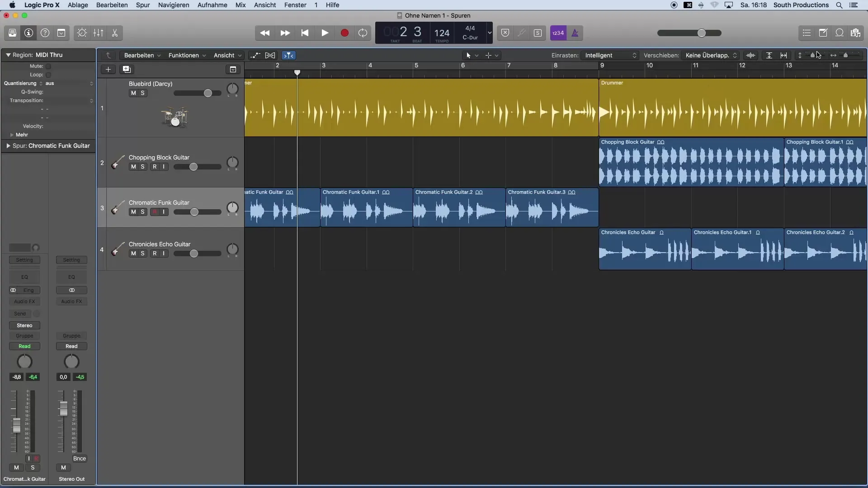Click master volume slider in control bar
Screen dimensions: 868x488
[x=689, y=33]
